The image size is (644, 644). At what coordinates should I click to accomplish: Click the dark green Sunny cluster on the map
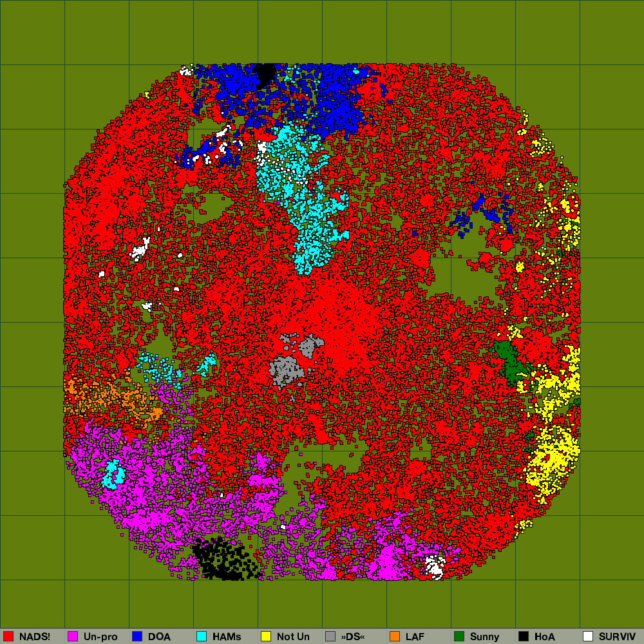510,362
